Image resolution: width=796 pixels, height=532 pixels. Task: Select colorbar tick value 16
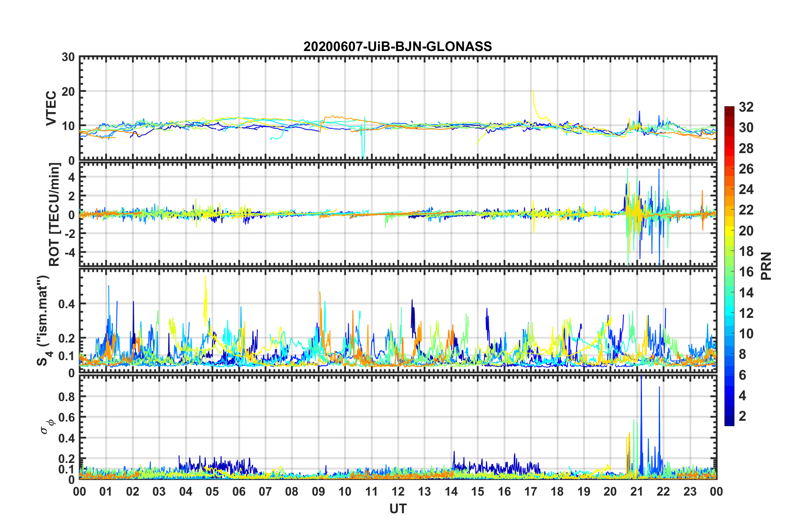click(x=746, y=272)
